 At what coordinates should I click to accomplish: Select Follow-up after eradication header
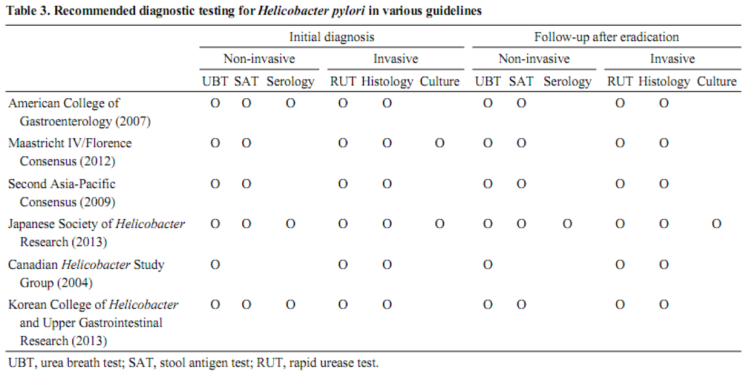point(607,37)
